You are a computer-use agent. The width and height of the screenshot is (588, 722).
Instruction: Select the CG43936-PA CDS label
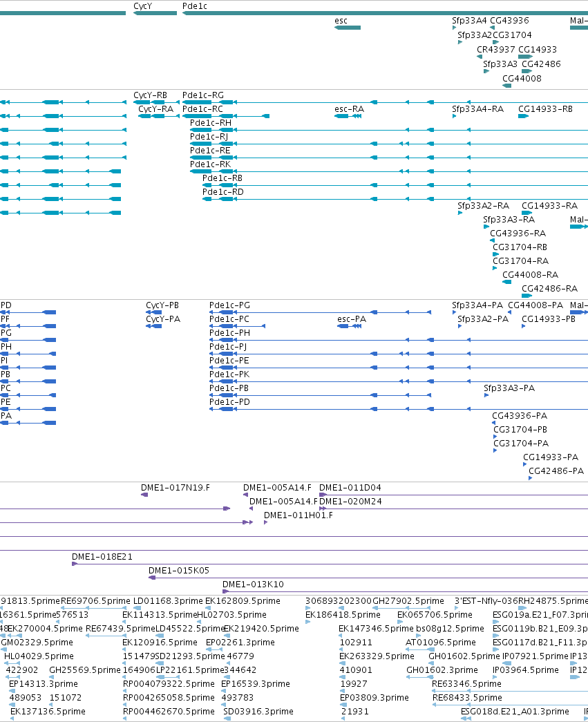pyautogui.click(x=520, y=416)
